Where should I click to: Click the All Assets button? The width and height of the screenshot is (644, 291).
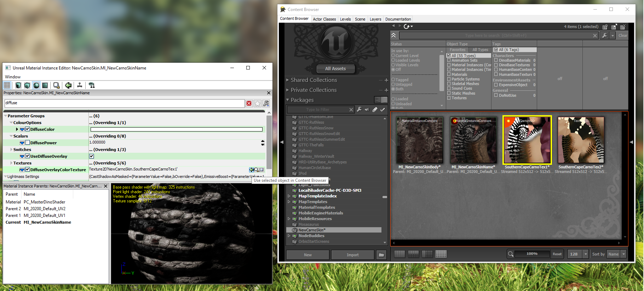coord(335,69)
